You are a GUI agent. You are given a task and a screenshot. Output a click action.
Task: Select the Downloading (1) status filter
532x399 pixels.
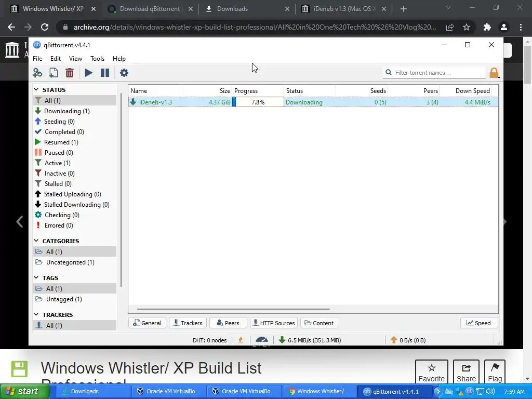tap(66, 111)
